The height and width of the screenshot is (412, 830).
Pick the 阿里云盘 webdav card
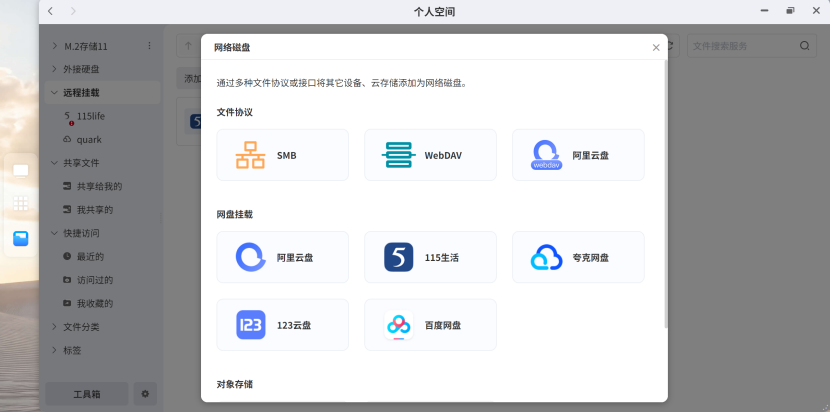[578, 155]
